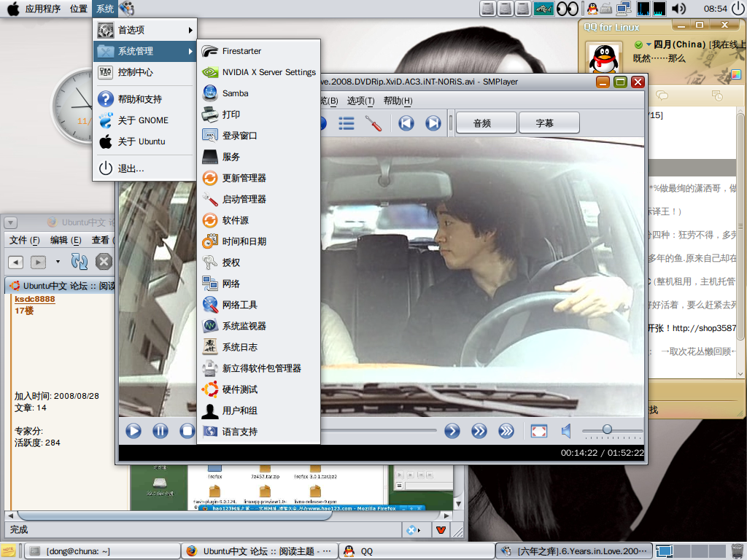
Task: Seek forward with single-arrow button
Action: (x=452, y=432)
